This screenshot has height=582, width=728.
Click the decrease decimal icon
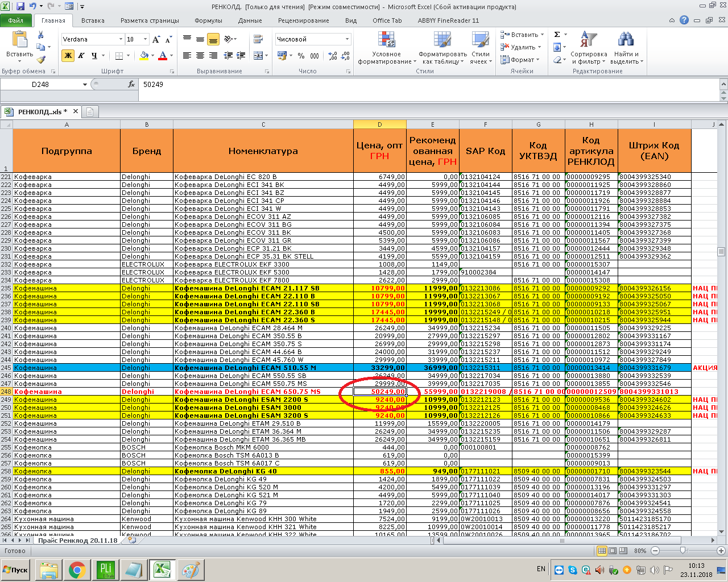coord(346,56)
